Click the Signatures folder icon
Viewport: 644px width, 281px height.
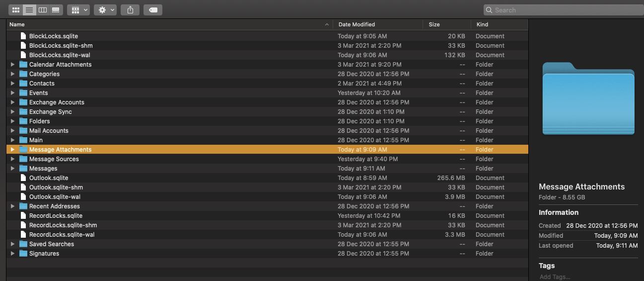point(23,254)
